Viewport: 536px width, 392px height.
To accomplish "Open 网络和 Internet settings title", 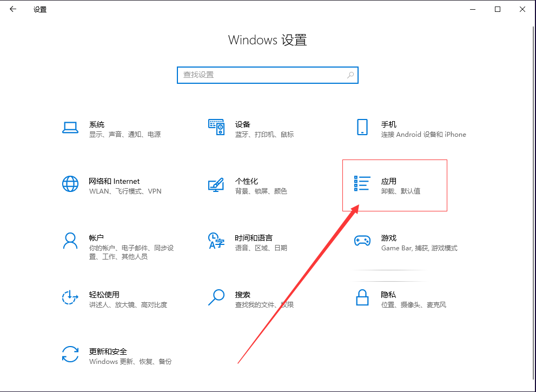I will click(114, 181).
